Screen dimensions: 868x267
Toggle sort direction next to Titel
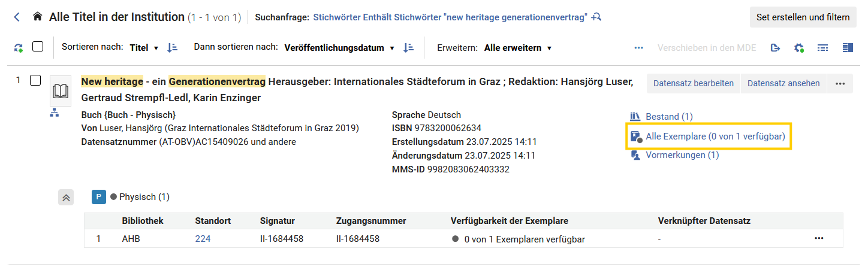(172, 48)
